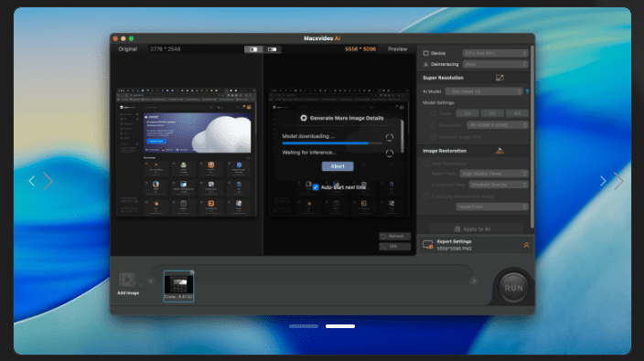Open the Resolution 4K dropdown
Viewport: 644px width, 361px height.
coord(498,125)
